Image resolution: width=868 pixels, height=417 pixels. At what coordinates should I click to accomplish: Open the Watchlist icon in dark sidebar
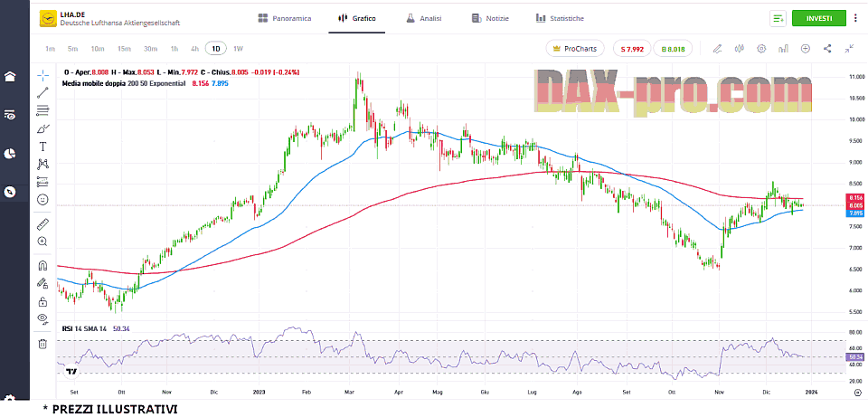[9, 115]
